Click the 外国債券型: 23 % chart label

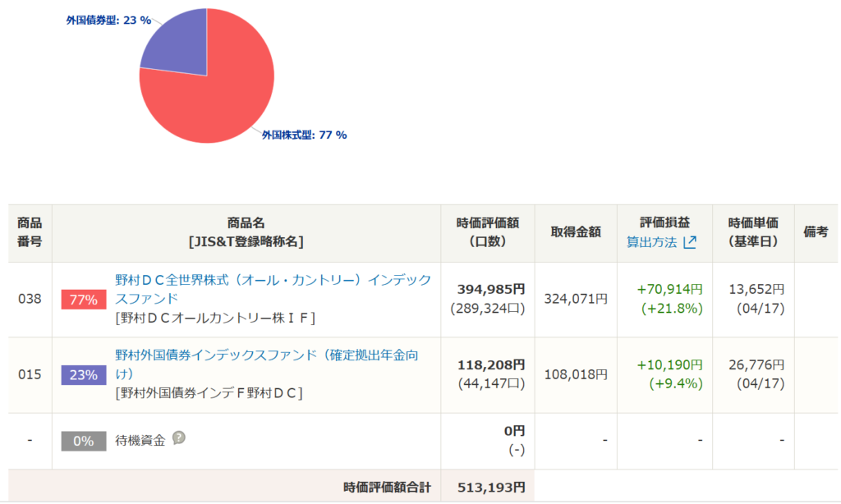click(108, 20)
